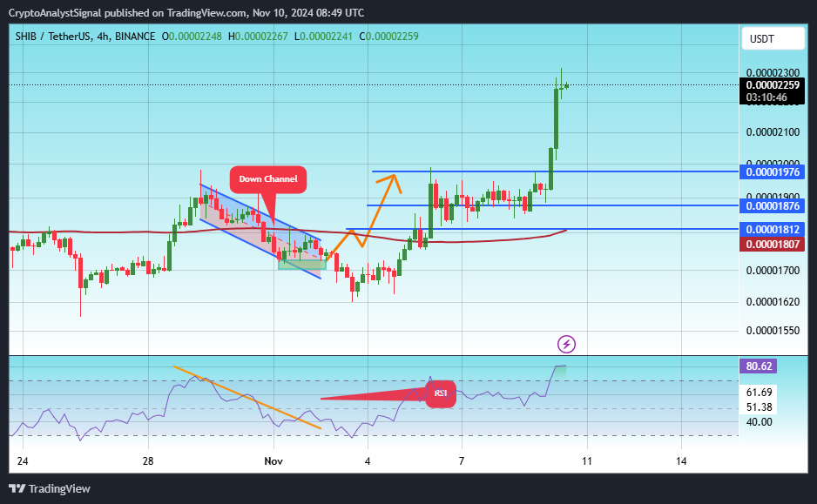Click the 0.00001700 price axis label
This screenshot has width=817, height=504.
click(x=773, y=271)
